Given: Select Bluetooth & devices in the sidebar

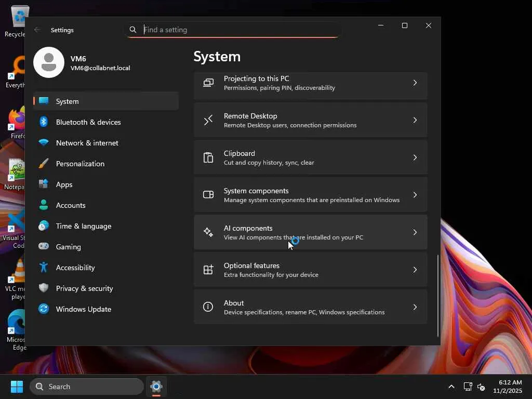Looking at the screenshot, I should [106, 122].
